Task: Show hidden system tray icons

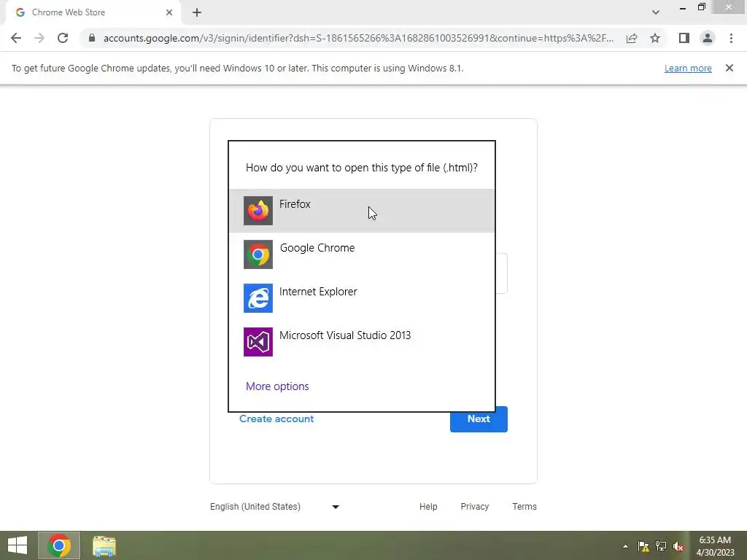Action: [625, 546]
